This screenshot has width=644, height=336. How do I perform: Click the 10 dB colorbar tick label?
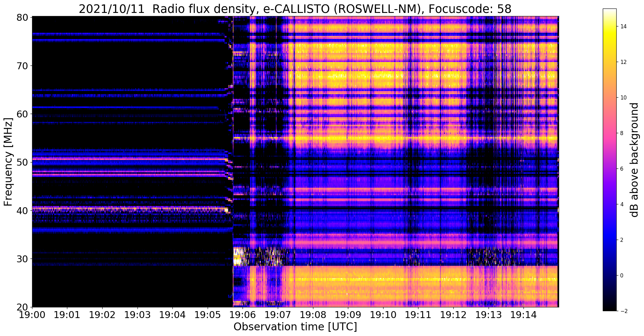(623, 98)
